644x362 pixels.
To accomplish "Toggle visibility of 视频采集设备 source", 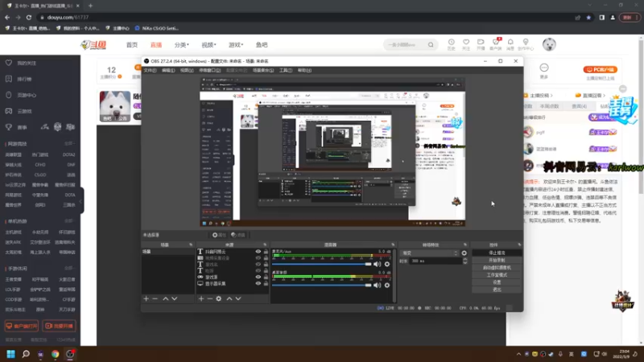I will click(258, 258).
